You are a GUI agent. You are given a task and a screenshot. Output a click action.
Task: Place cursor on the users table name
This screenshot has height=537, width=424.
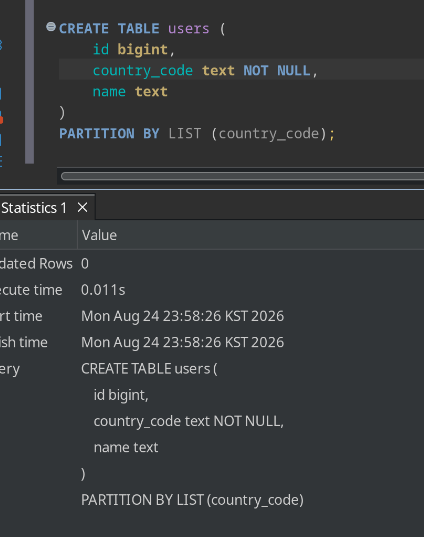pos(188,28)
